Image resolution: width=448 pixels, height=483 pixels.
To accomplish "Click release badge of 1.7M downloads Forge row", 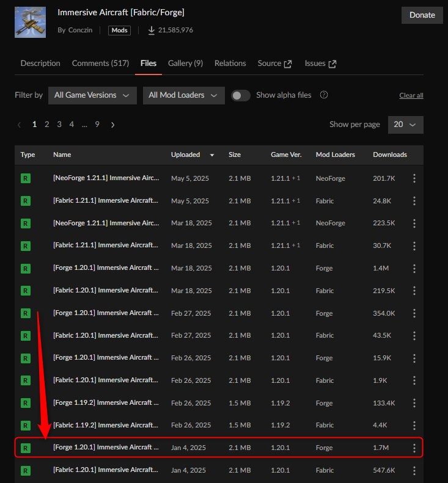I will [26, 448].
